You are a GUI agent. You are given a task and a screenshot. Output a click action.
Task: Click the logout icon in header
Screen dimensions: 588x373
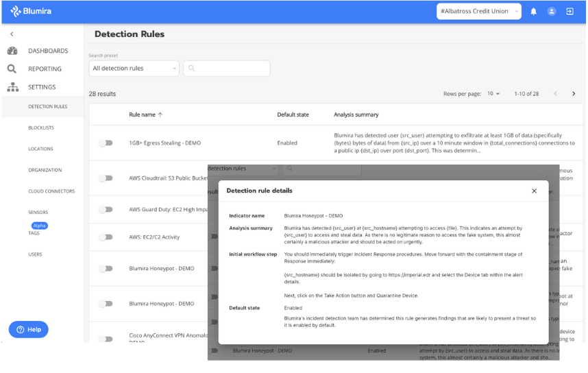coord(569,11)
